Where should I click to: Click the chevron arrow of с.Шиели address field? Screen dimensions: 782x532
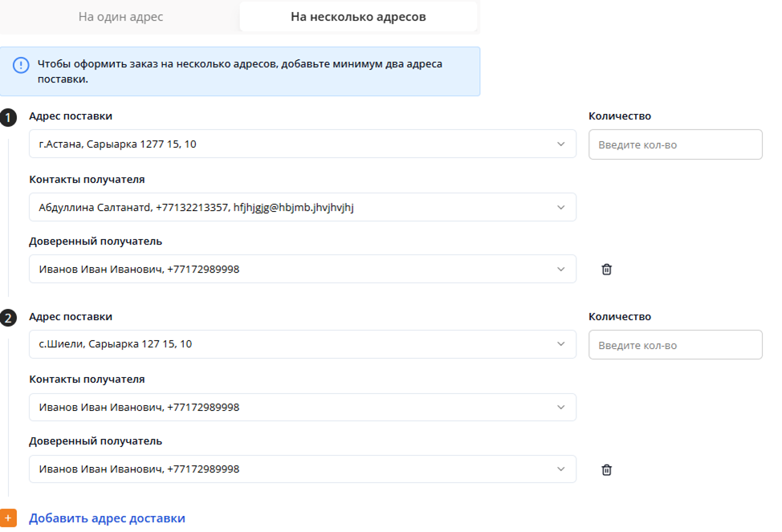[560, 345]
